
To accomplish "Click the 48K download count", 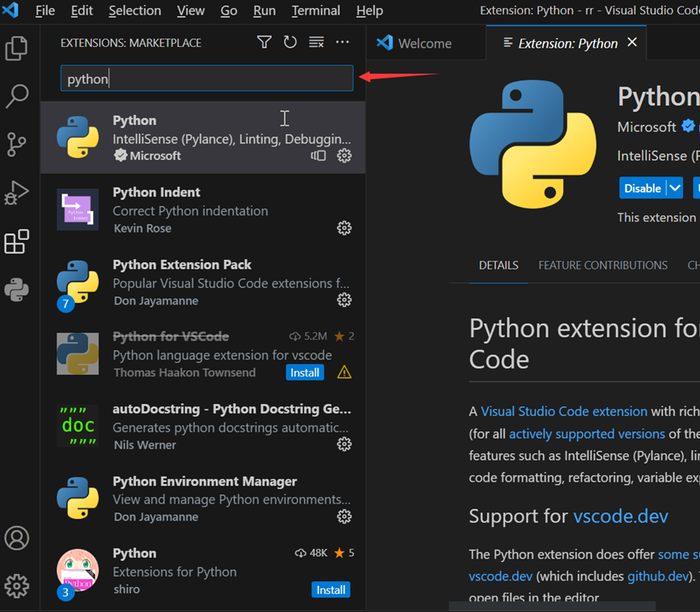I will coord(312,553).
